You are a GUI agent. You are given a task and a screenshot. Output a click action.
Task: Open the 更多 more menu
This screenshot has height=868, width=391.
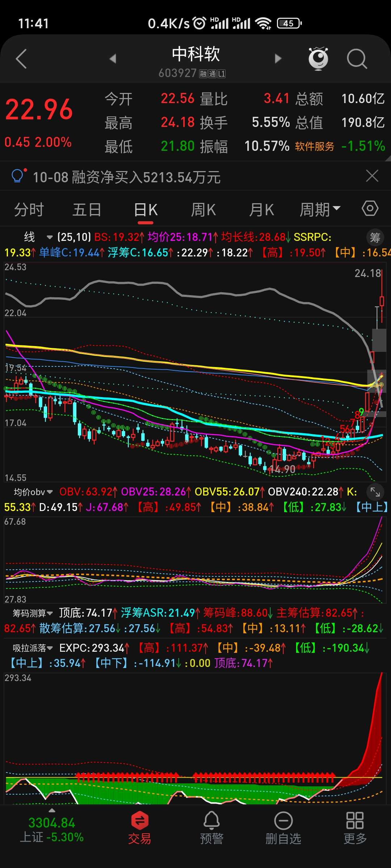click(x=355, y=827)
